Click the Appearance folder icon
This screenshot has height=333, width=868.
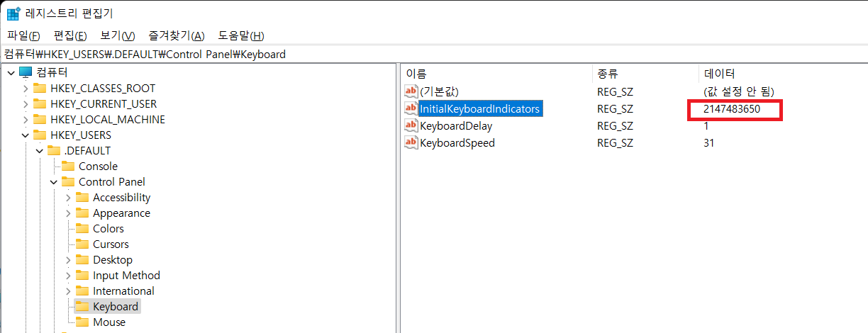click(82, 213)
